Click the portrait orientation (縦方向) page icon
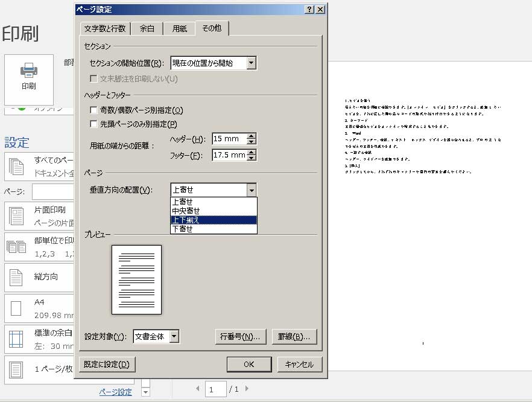532x402 pixels. pyautogui.click(x=16, y=277)
